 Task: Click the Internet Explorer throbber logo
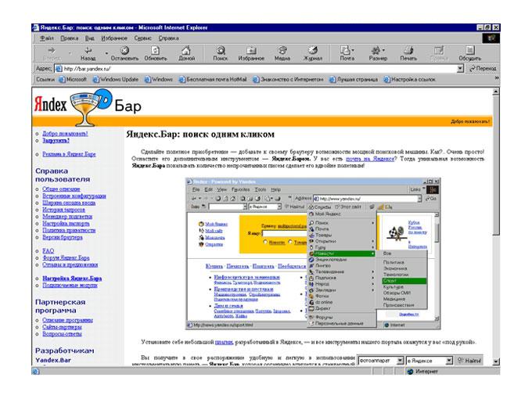(491, 38)
